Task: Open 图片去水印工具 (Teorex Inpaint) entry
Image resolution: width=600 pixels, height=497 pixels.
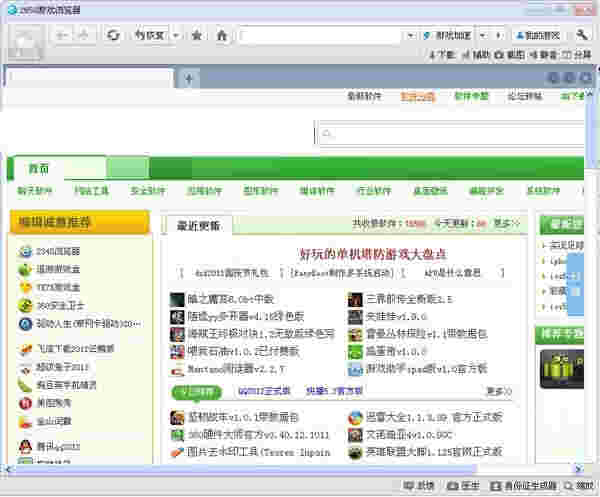Action: pyautogui.click(x=258, y=452)
